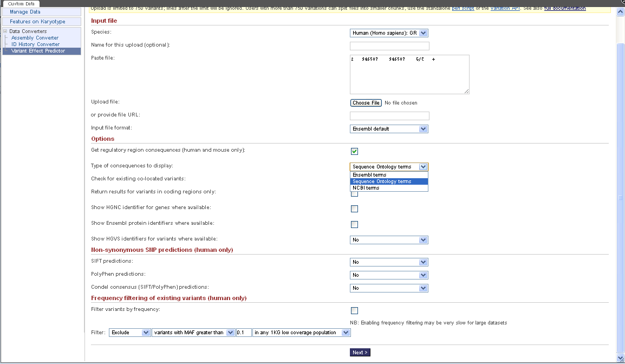625x364 pixels.
Task: Switch to the Custom Data tab
Action: click(x=21, y=4)
